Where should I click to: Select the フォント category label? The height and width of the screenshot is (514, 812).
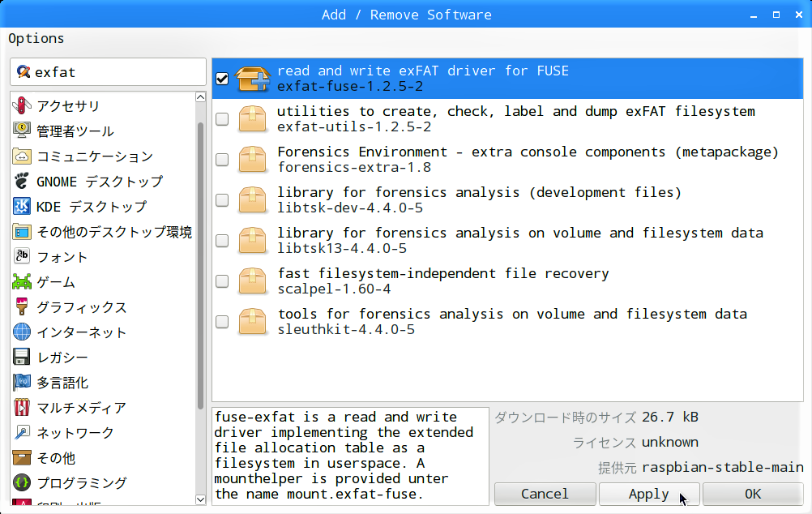tap(62, 257)
